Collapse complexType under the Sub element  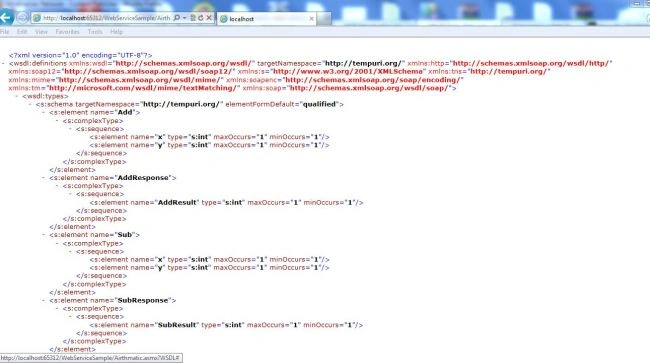pyautogui.click(x=57, y=243)
